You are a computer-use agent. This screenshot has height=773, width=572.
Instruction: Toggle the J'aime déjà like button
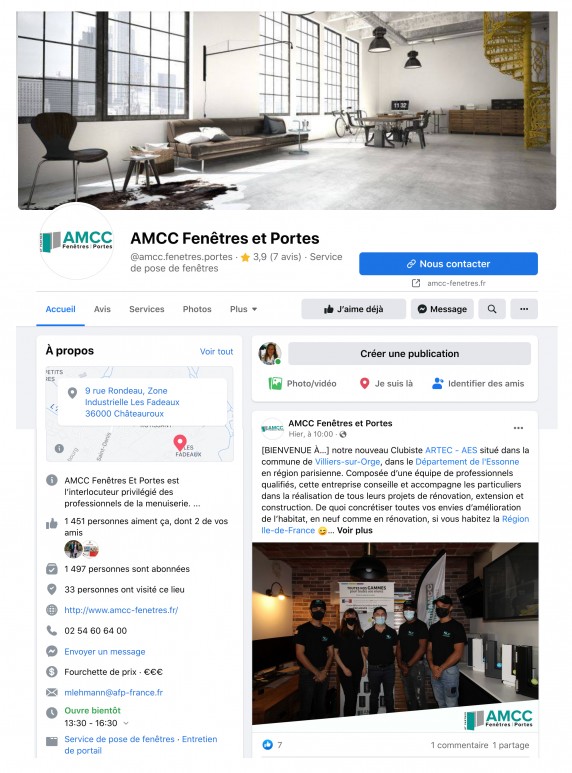[353, 309]
